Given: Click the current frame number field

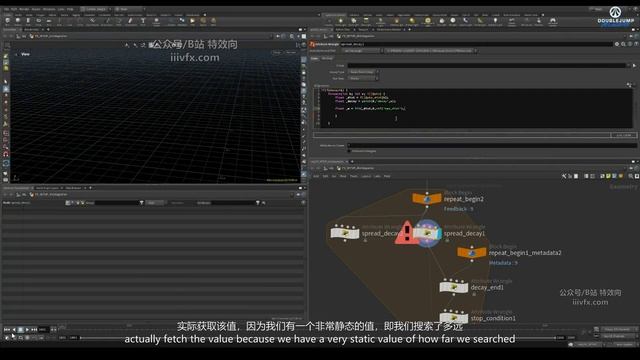Looking at the screenshot, I should (x=43, y=329).
